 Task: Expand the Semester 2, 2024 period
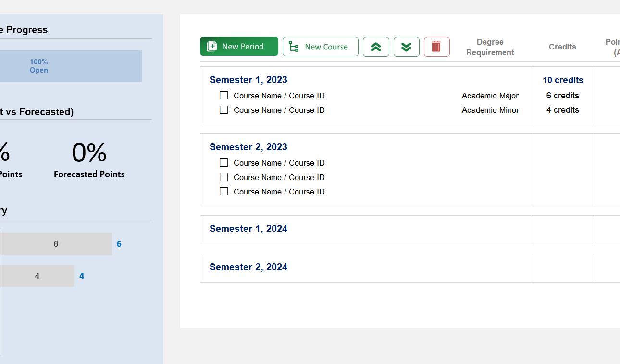(x=248, y=267)
